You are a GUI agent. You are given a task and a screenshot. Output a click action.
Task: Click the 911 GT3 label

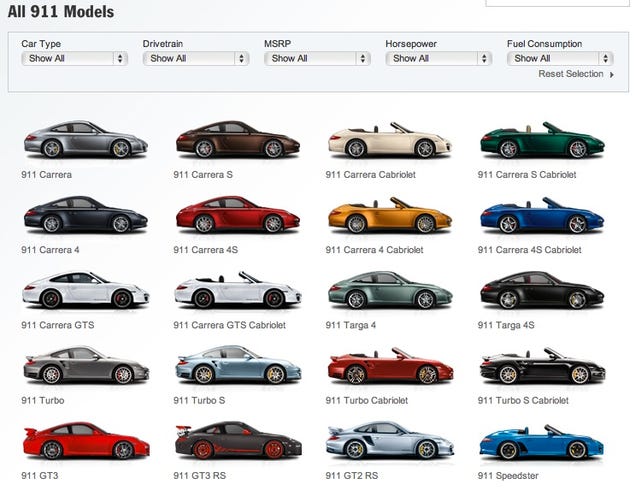coord(40,476)
